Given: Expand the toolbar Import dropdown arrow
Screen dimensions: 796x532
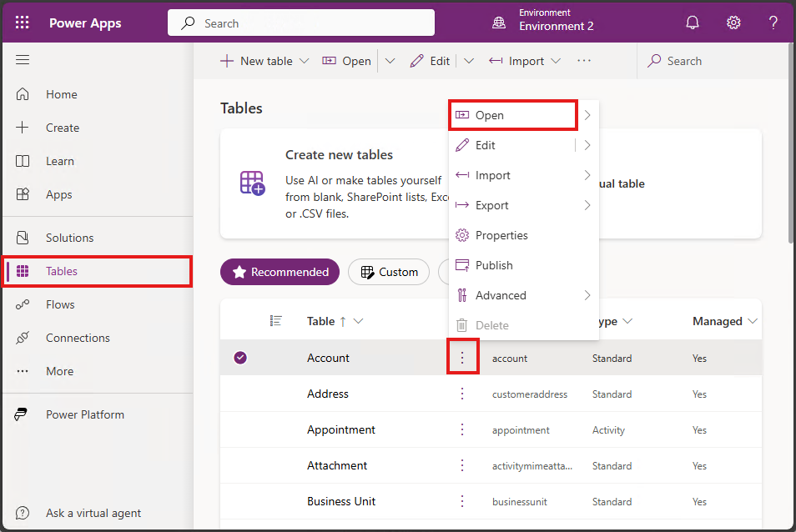Looking at the screenshot, I should tap(556, 62).
